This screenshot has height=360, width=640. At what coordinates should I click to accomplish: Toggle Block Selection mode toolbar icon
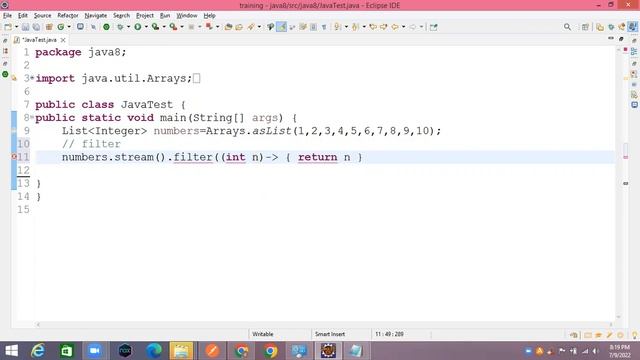pyautogui.click(x=313, y=27)
